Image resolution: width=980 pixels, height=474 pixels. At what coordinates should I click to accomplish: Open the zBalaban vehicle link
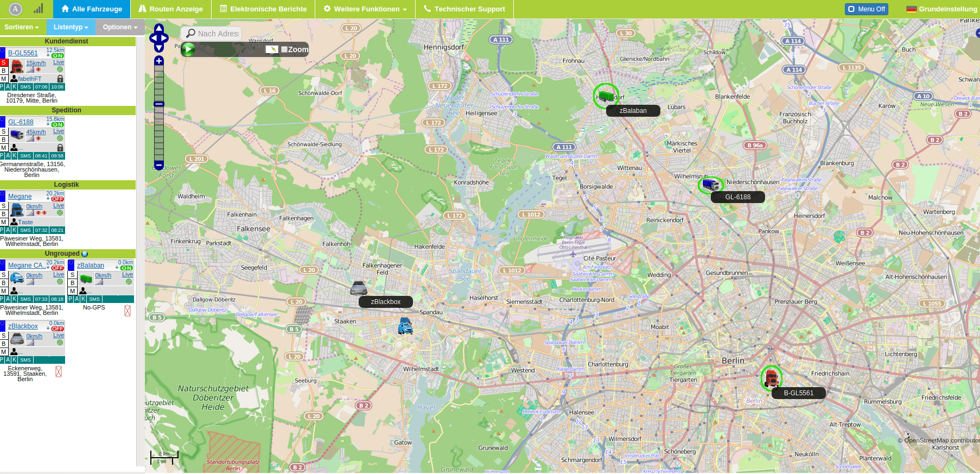pos(91,266)
